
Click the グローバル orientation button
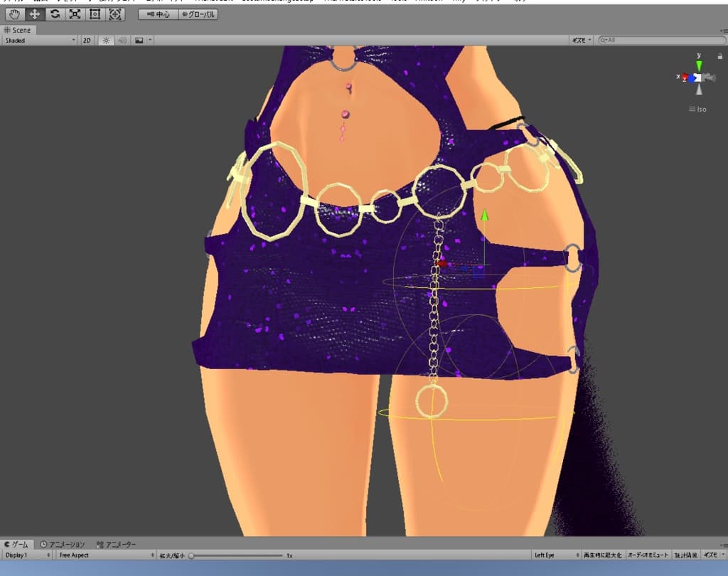pyautogui.click(x=198, y=14)
